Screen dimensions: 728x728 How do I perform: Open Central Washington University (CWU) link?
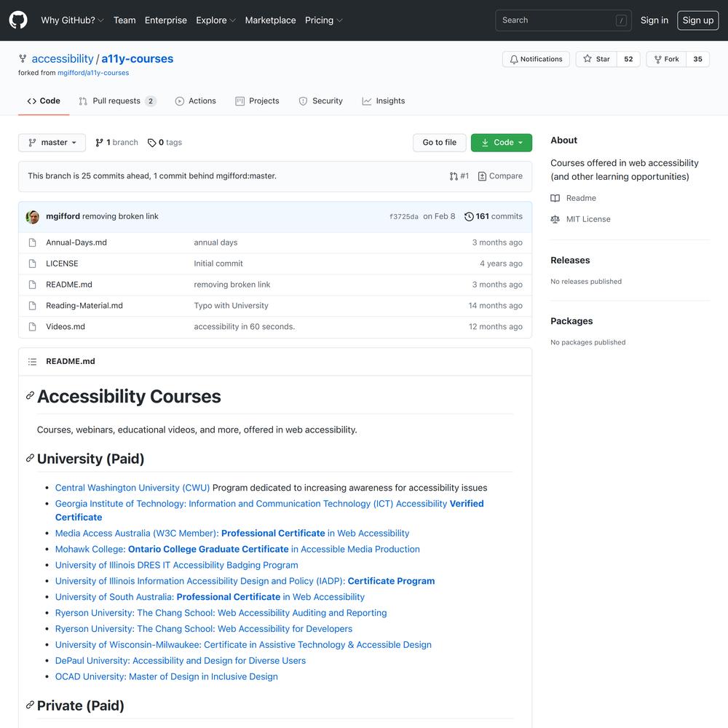132,488
